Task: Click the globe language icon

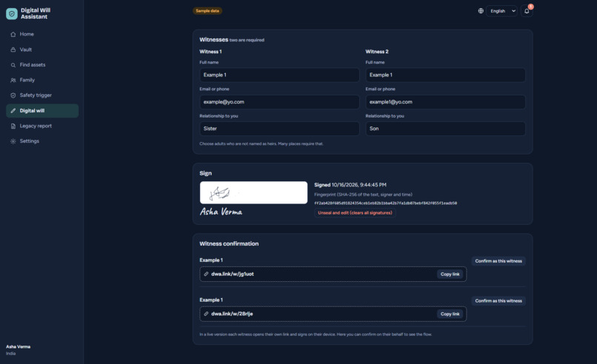Action: tap(481, 11)
